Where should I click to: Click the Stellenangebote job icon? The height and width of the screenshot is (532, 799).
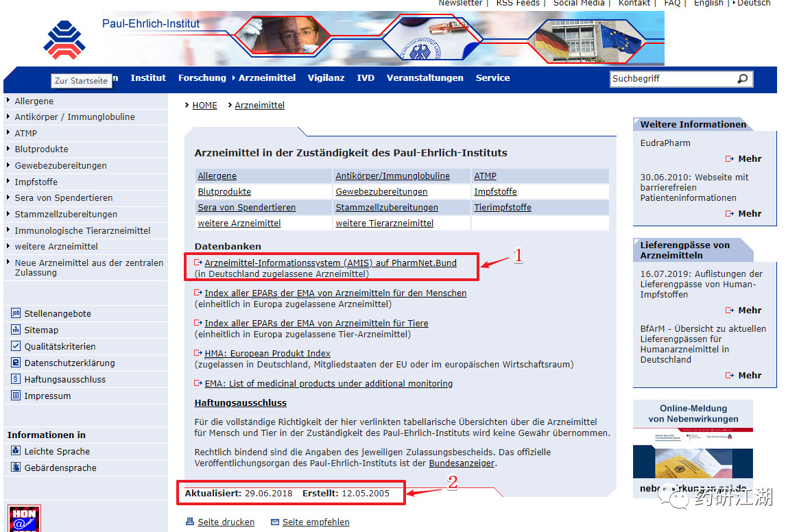click(x=16, y=313)
